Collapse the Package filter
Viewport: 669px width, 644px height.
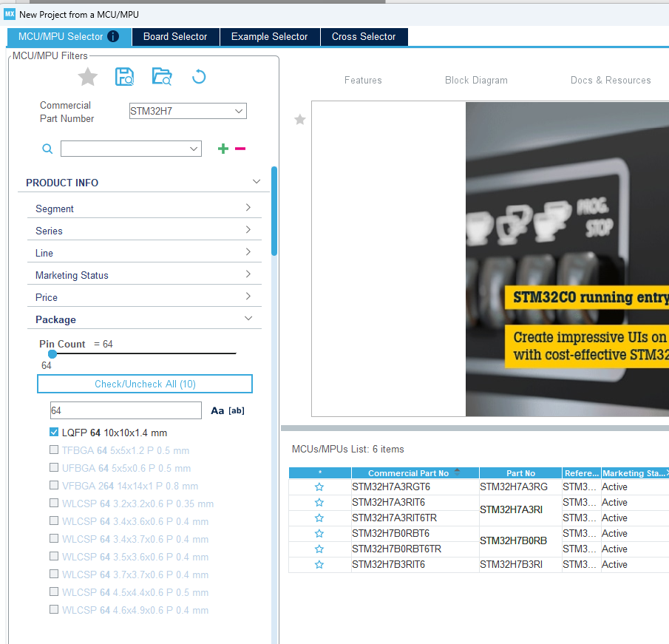point(248,319)
